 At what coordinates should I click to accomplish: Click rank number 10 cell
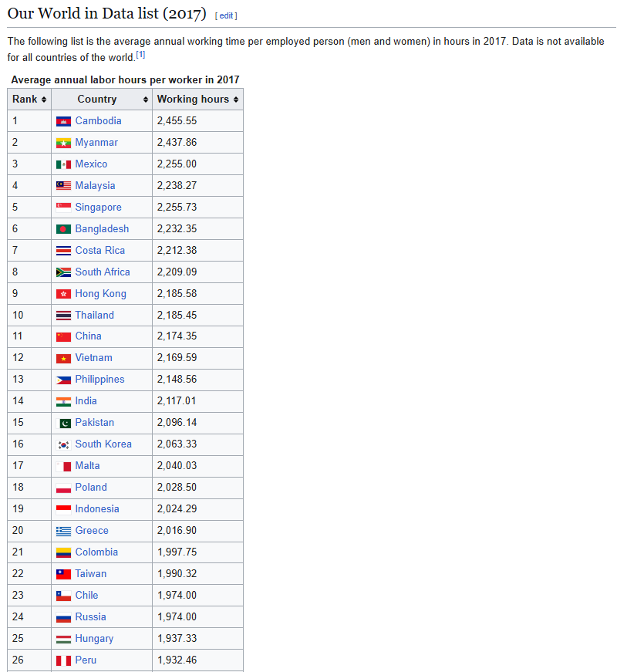tap(29, 315)
